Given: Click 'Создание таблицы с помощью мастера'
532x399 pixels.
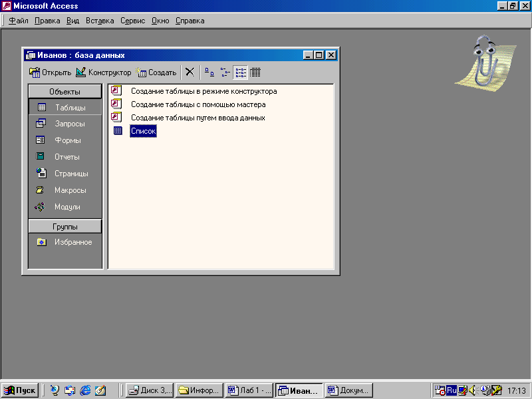Looking at the screenshot, I should (198, 104).
